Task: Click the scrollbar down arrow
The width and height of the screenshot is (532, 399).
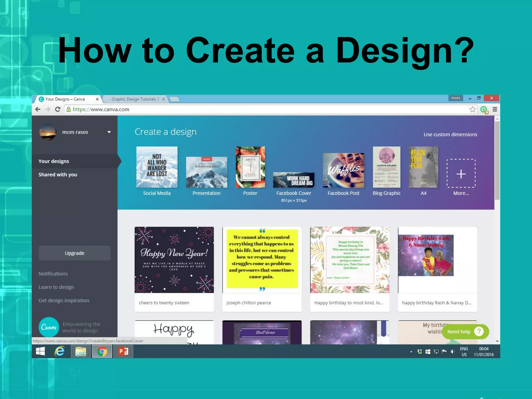Action: (x=497, y=341)
